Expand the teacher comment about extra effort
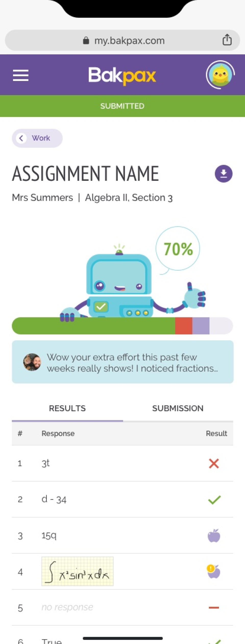This screenshot has height=644, width=245. pos(123,362)
